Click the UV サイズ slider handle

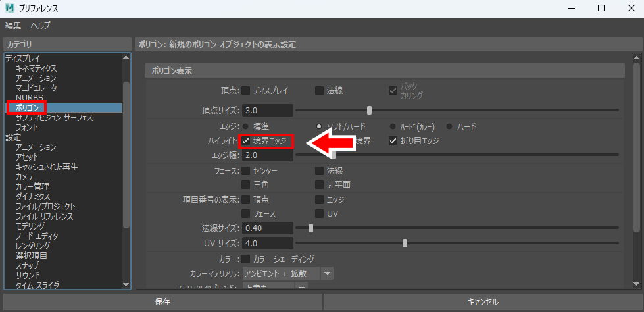pyautogui.click(x=405, y=244)
